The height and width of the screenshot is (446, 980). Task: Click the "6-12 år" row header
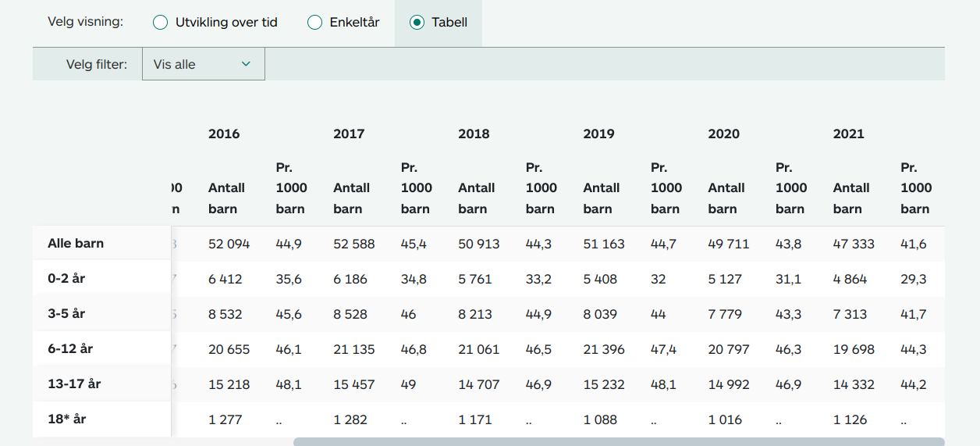click(x=70, y=349)
